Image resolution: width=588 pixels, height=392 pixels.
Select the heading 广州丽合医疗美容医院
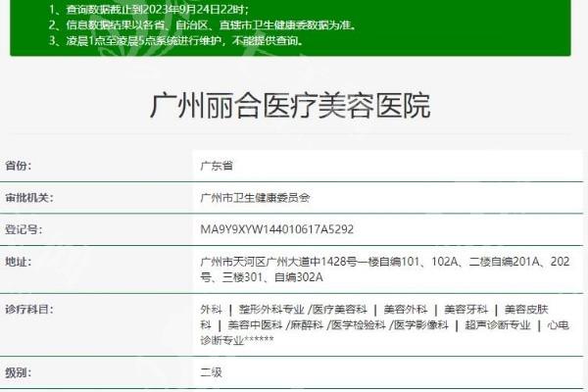(x=290, y=106)
